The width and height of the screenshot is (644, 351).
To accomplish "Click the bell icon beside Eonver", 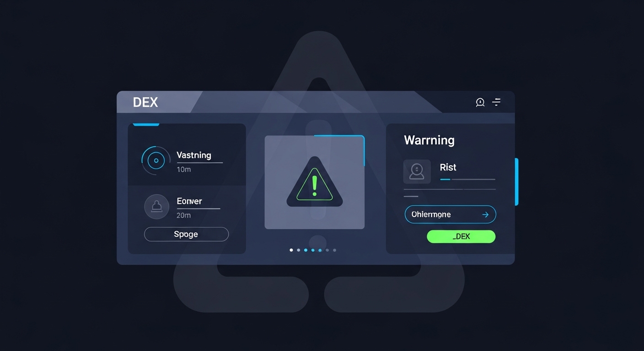I will pos(156,207).
